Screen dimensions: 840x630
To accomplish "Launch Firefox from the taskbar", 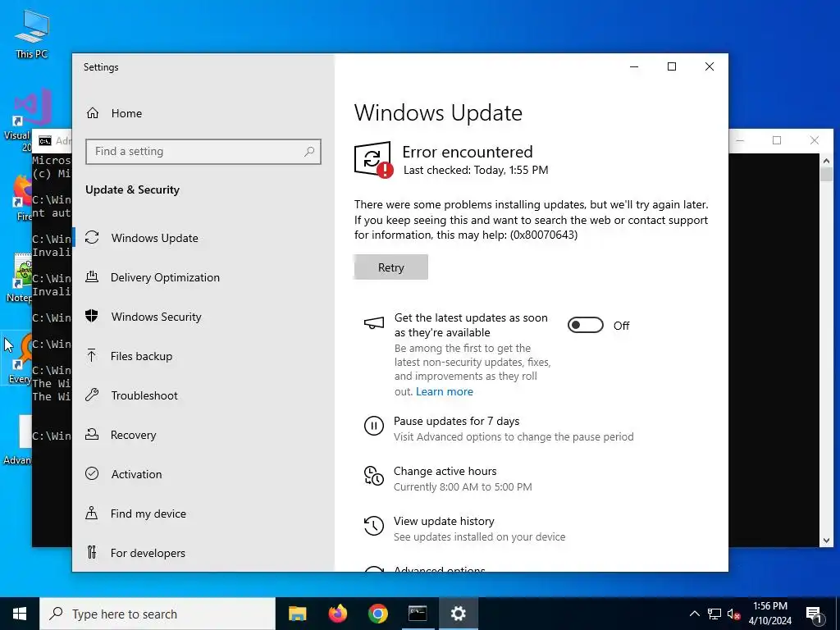I will [x=337, y=614].
